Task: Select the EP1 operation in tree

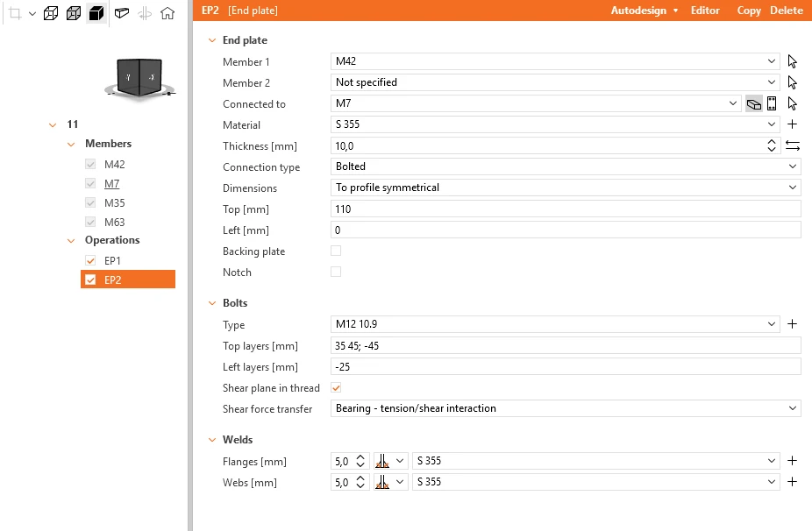Action: tap(112, 260)
